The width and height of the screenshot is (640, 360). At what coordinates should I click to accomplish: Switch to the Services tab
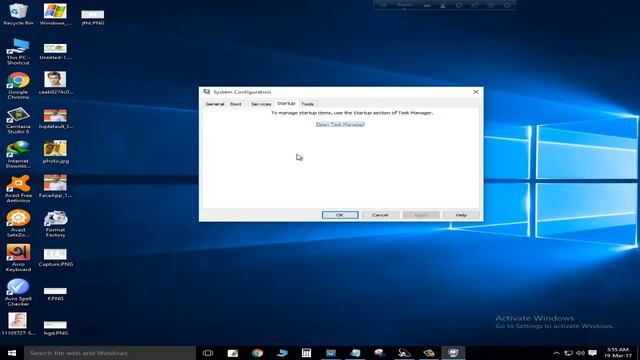261,104
